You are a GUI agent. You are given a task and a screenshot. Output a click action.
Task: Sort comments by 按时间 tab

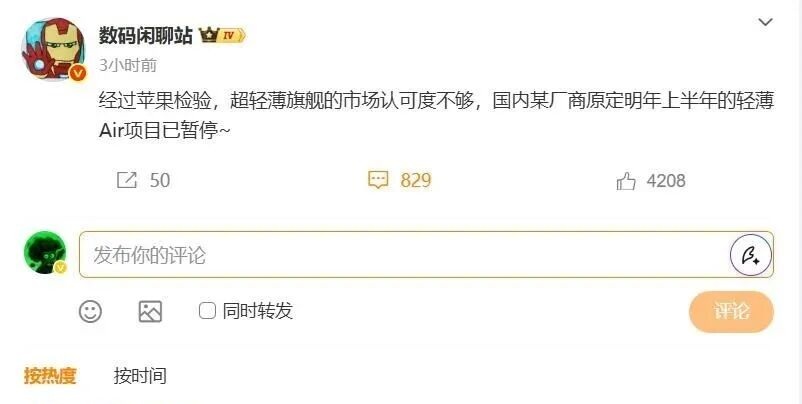[140, 376]
